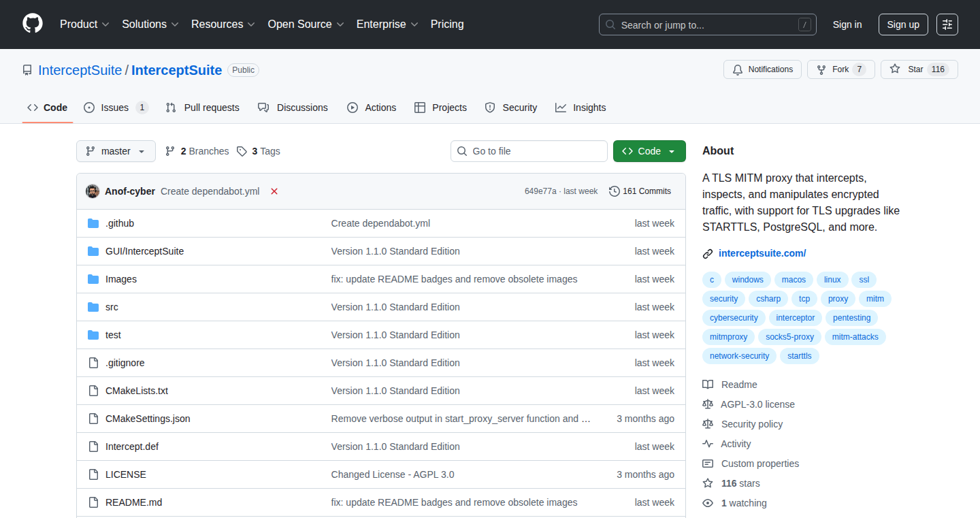The image size is (980, 518).
Task: View the Insights tab
Action: pos(581,108)
